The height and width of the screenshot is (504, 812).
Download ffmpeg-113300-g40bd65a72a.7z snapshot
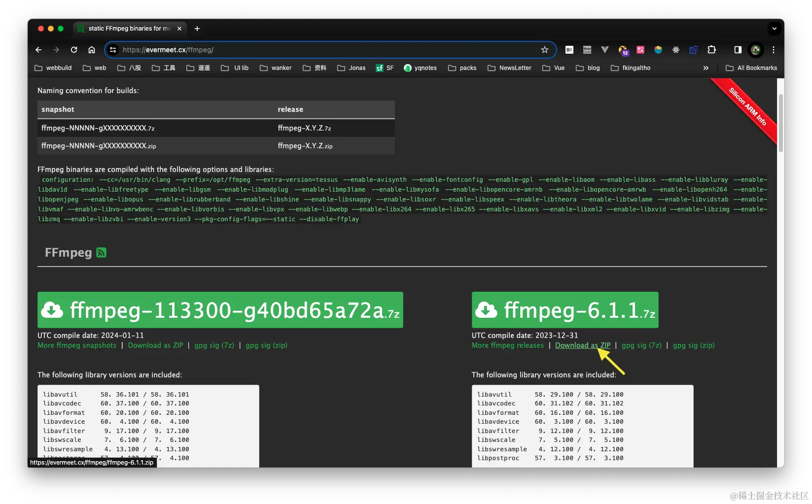[220, 310]
